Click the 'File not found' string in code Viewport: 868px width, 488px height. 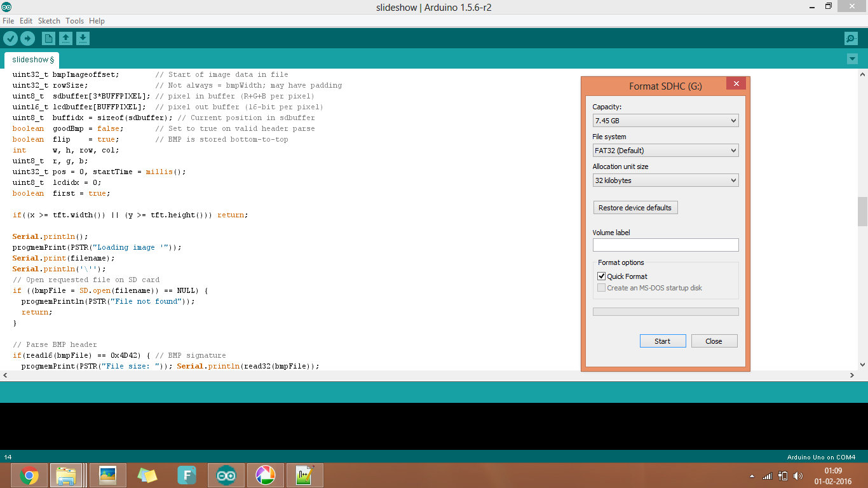tap(147, 301)
